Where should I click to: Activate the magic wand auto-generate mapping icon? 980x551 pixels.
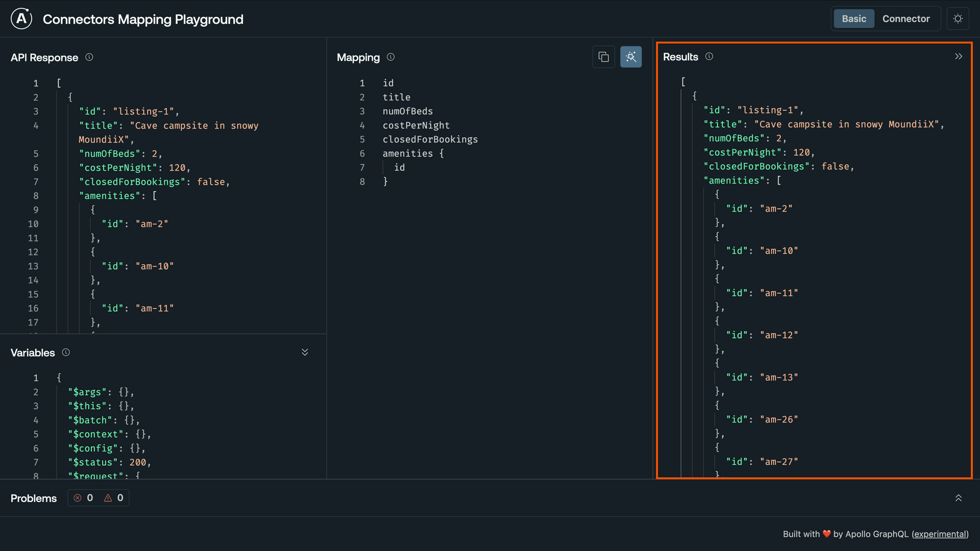tap(631, 57)
